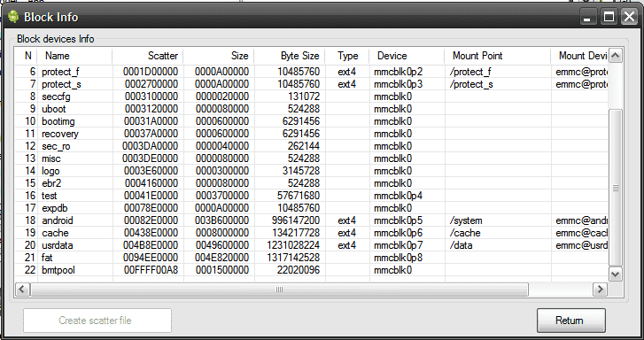Click the vertical scrollbar up arrow
The height and width of the screenshot is (340, 644).
[x=616, y=56]
